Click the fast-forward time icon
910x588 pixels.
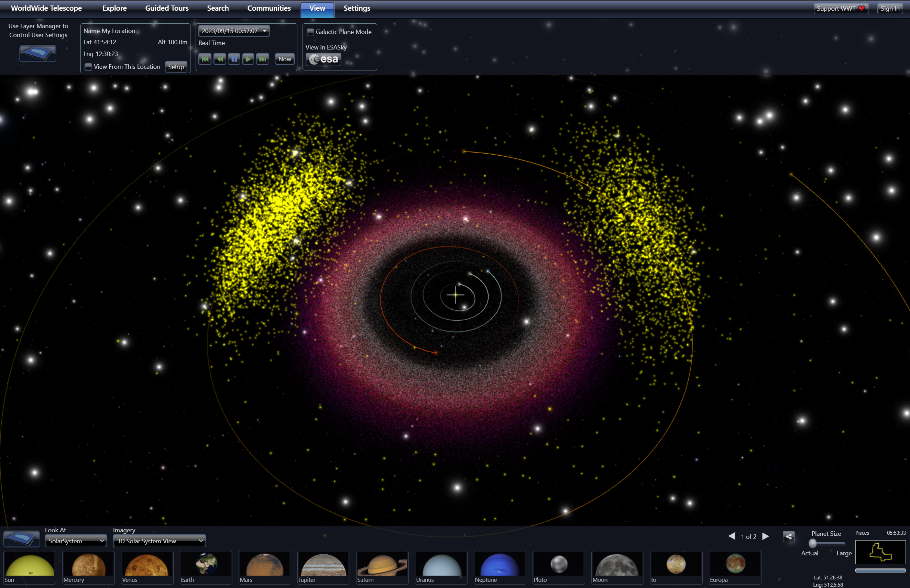coord(263,59)
